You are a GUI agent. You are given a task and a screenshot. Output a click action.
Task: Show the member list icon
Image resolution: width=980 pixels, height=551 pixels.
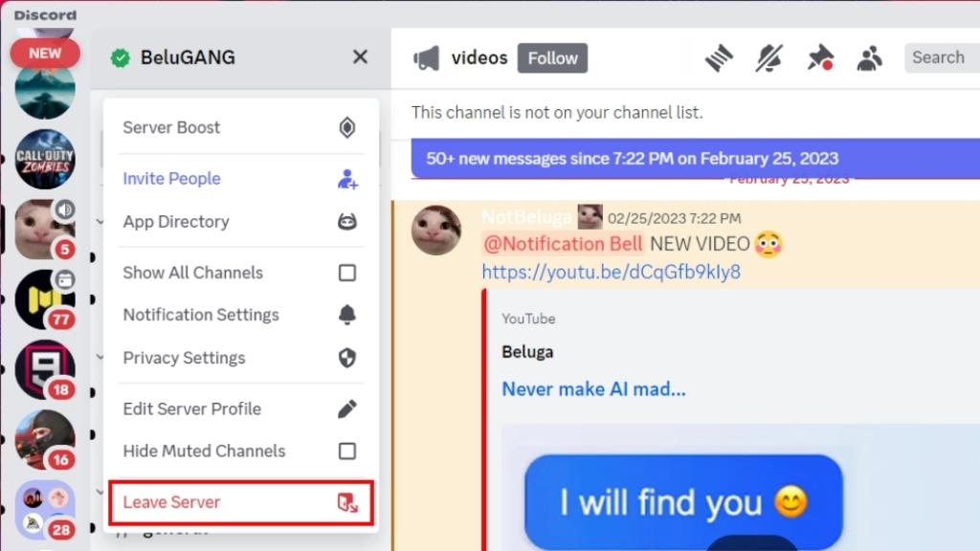point(869,57)
